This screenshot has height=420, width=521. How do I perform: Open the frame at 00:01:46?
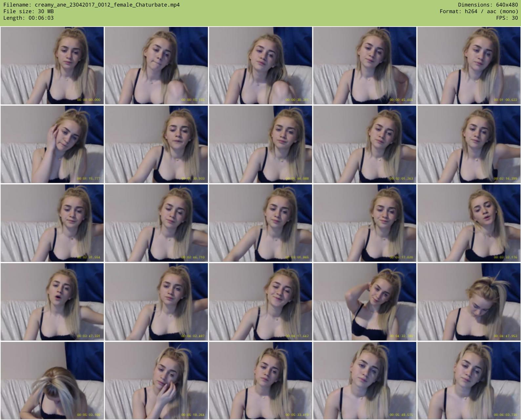point(260,144)
